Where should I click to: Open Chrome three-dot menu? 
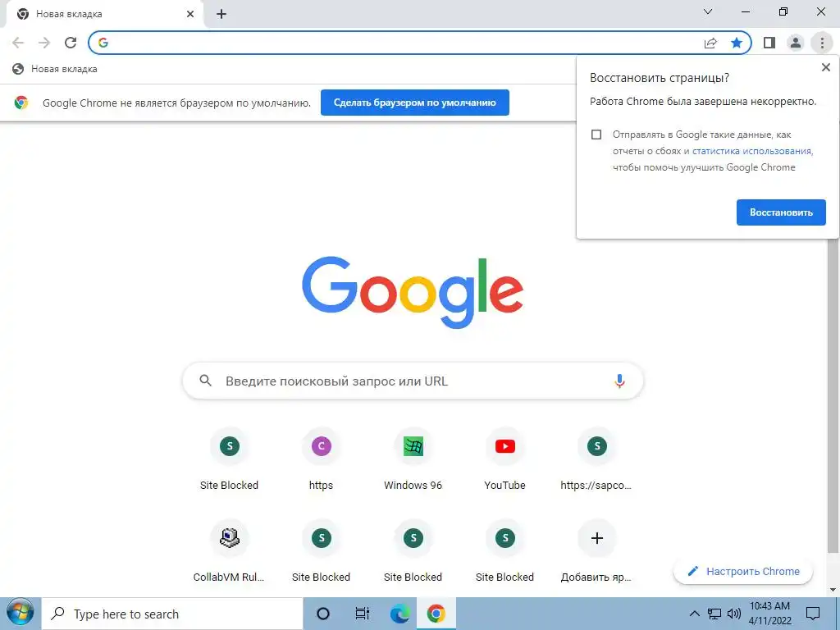[x=822, y=43]
